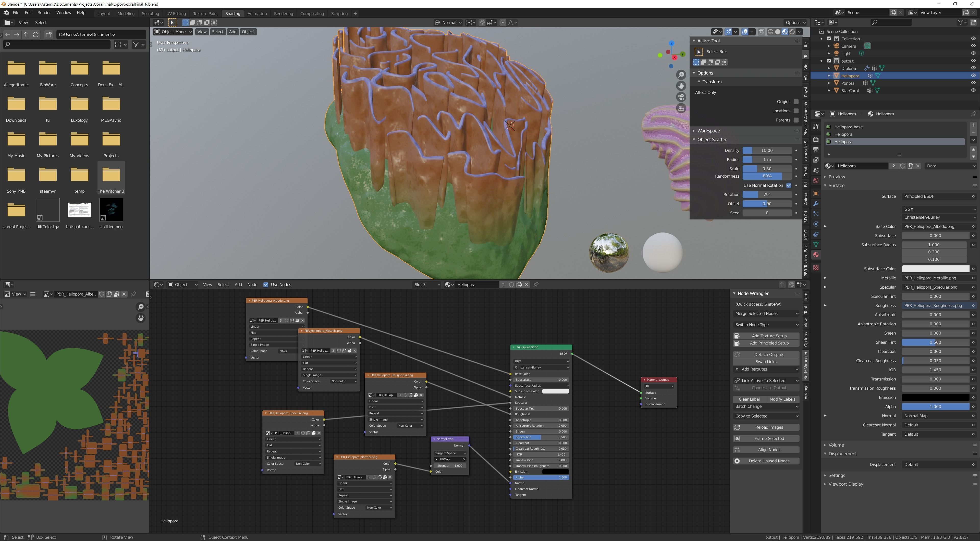Open the Object Data mesh properties tab
Image resolution: width=980 pixels, height=541 pixels.
[816, 245]
